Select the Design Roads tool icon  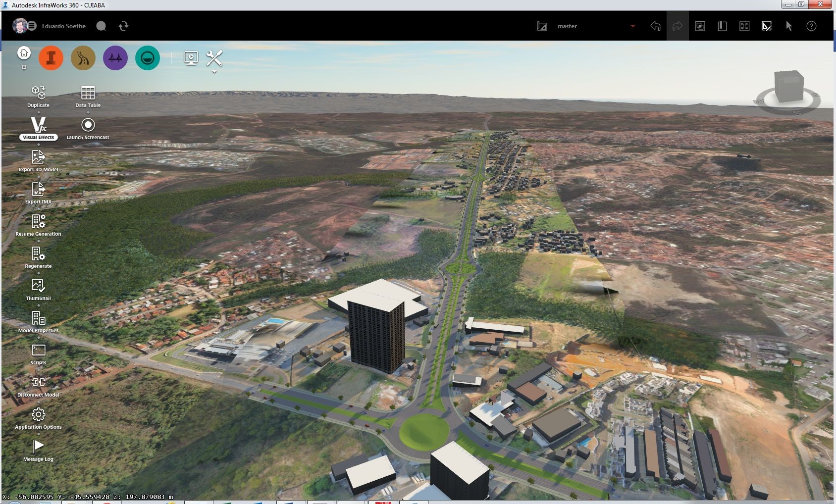pyautogui.click(x=83, y=58)
